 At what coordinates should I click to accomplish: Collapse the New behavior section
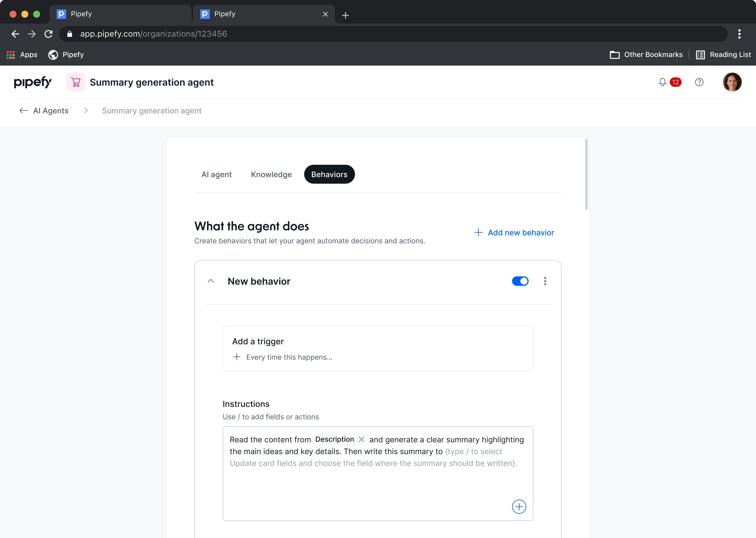click(x=211, y=281)
